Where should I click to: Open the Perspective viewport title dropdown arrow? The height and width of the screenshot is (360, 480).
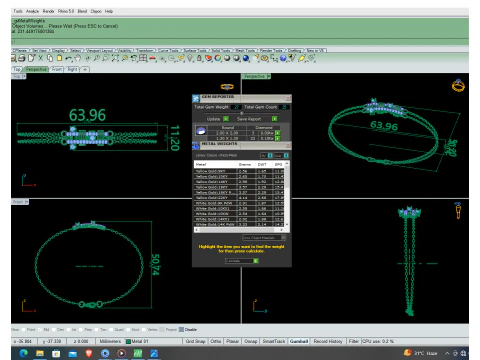point(269,76)
